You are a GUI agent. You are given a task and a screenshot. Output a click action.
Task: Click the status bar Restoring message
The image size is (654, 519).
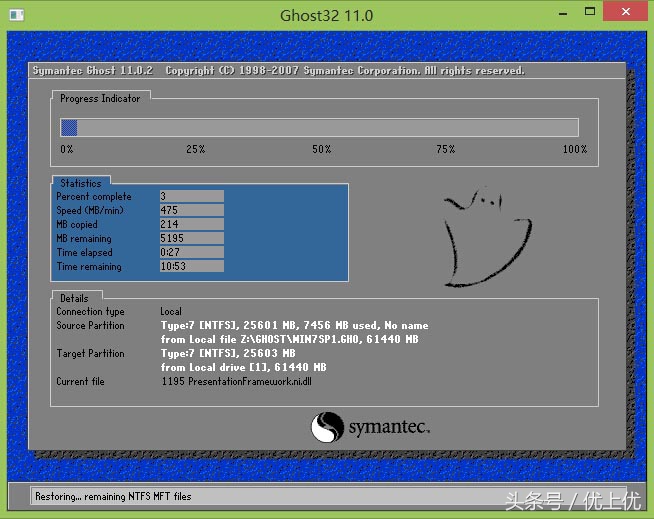click(112, 496)
